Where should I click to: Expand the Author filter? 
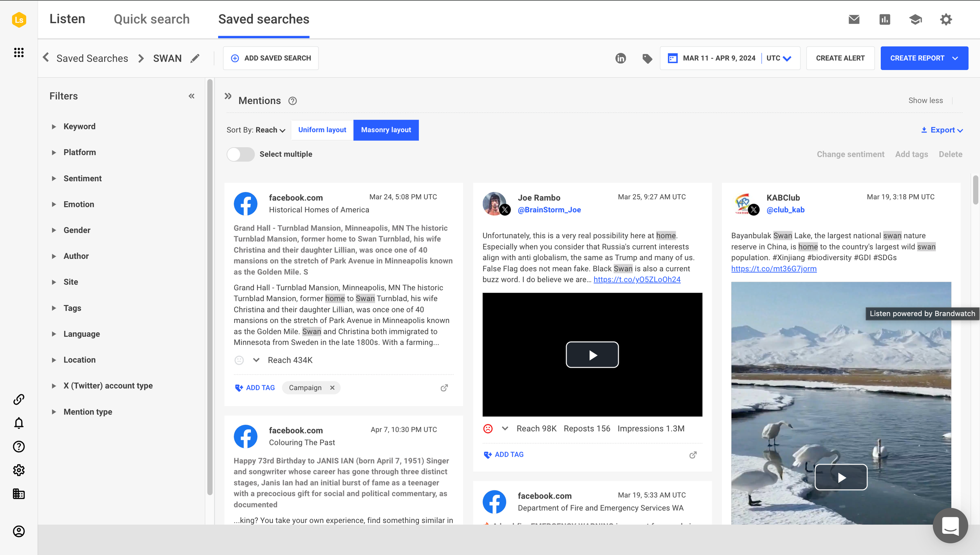click(76, 256)
